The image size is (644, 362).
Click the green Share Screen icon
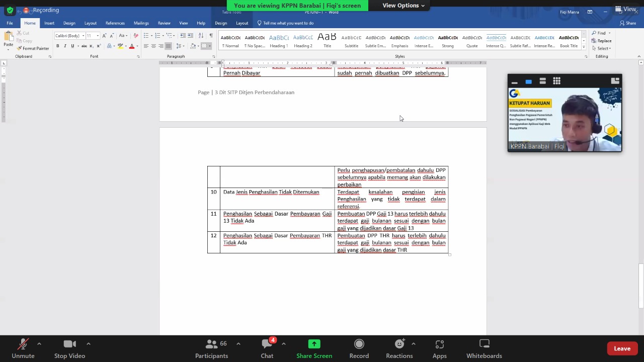click(314, 344)
